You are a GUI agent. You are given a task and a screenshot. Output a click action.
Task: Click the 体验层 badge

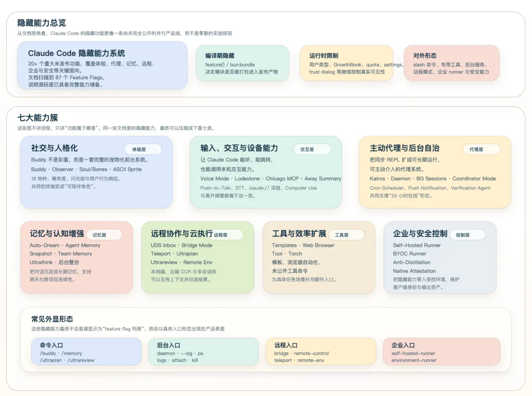coord(143,149)
